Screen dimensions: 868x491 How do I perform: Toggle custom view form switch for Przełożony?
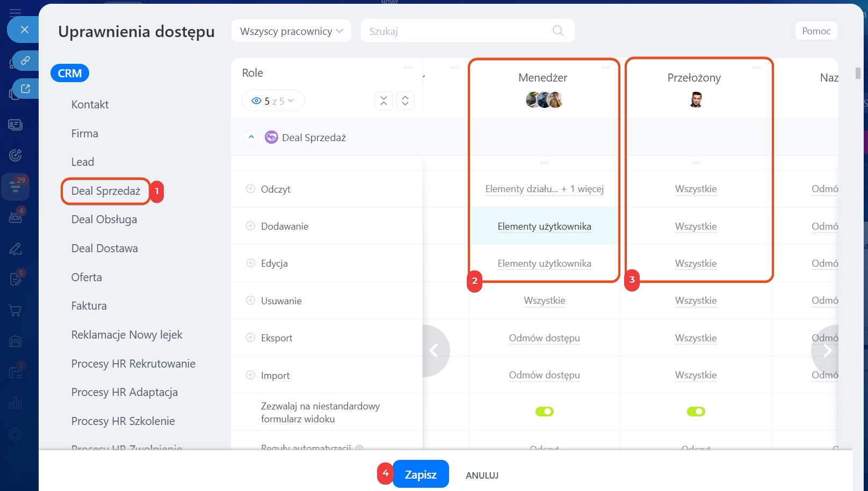pos(696,412)
